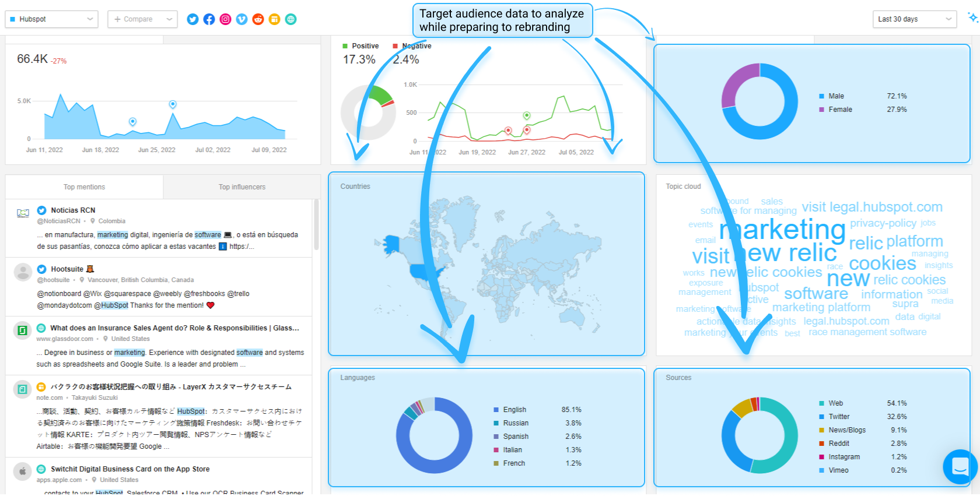Image resolution: width=980 pixels, height=496 pixels.
Task: Filter by Twitter source icon in top bar
Action: point(192,19)
